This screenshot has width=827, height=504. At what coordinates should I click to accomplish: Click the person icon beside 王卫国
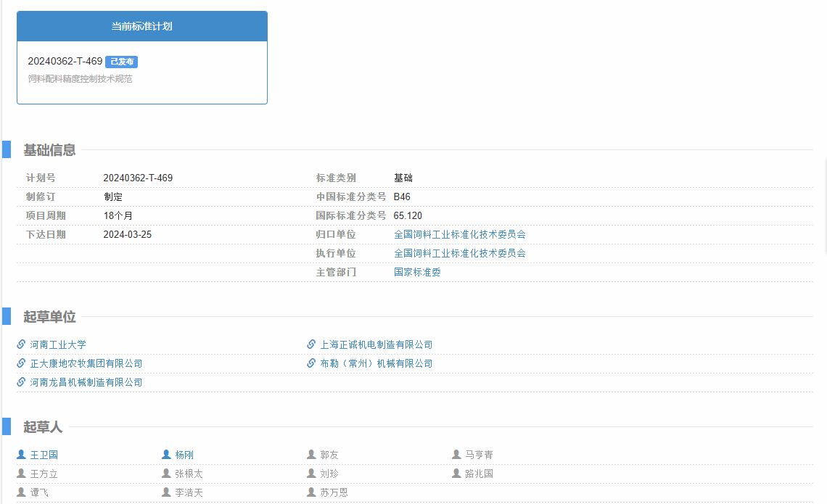21,455
